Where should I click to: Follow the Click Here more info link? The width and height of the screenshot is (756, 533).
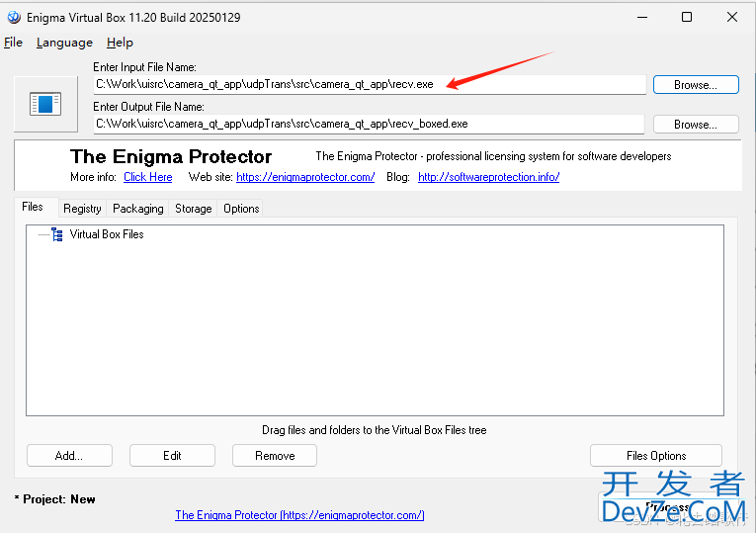tap(148, 177)
